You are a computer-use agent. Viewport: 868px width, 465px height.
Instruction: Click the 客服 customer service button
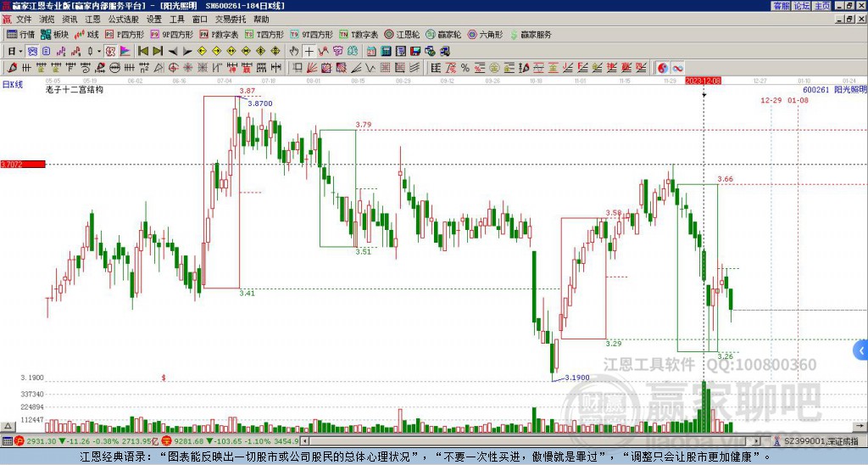[x=782, y=6]
